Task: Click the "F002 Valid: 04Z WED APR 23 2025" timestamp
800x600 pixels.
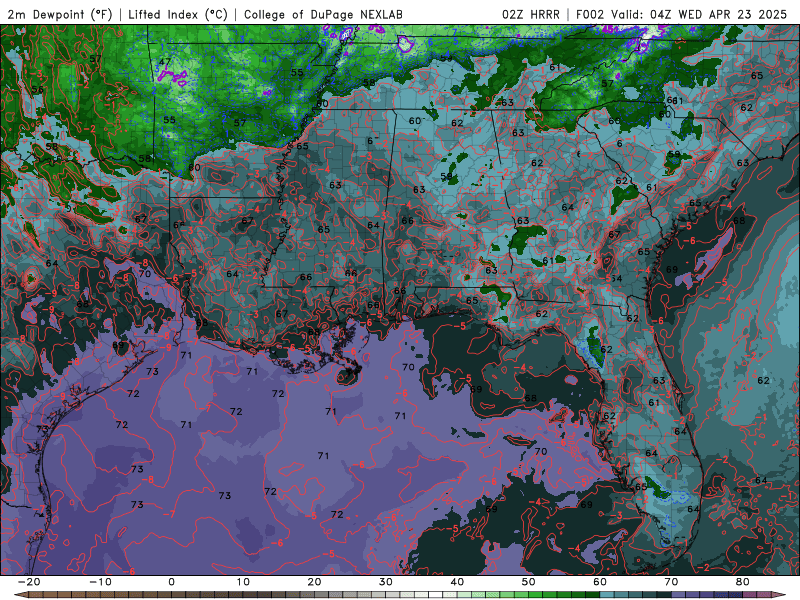Action: pyautogui.click(x=682, y=14)
